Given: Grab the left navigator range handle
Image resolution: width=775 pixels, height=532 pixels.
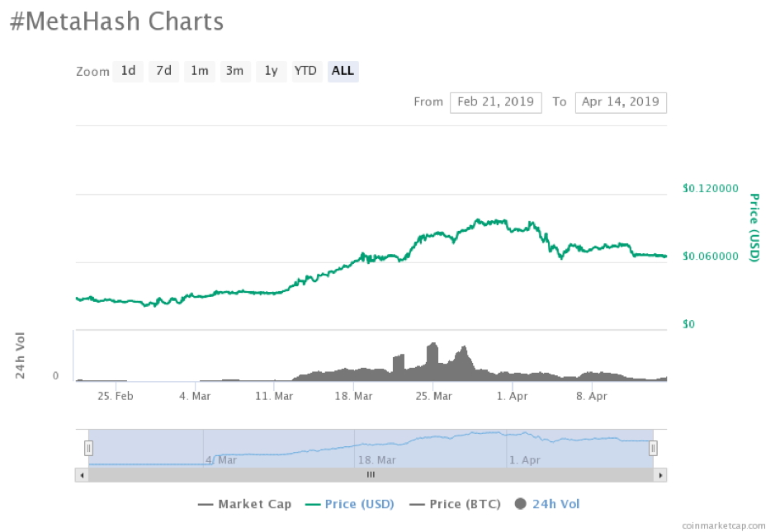Looking at the screenshot, I should pyautogui.click(x=88, y=449).
